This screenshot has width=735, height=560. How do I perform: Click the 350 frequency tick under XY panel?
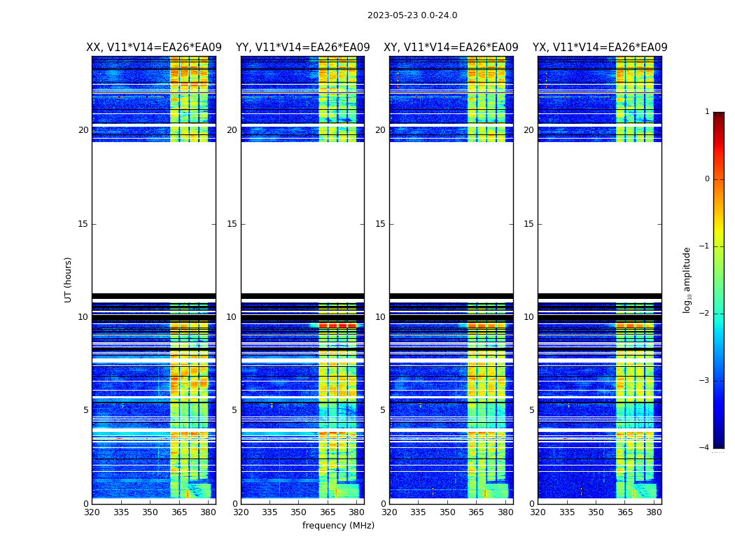[x=447, y=512]
